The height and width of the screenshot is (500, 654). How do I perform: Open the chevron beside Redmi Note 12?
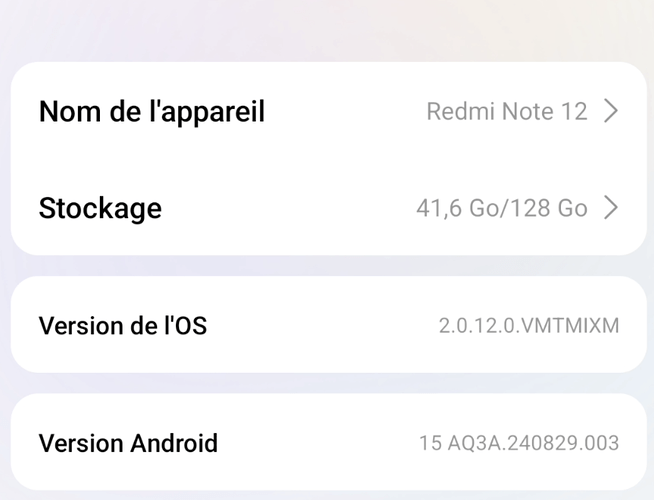(611, 111)
